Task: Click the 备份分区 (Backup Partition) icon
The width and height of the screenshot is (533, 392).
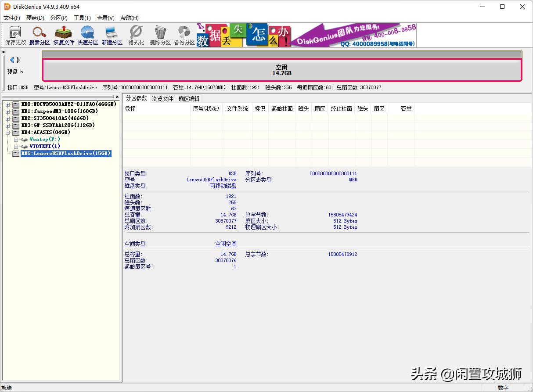Action: (x=184, y=35)
